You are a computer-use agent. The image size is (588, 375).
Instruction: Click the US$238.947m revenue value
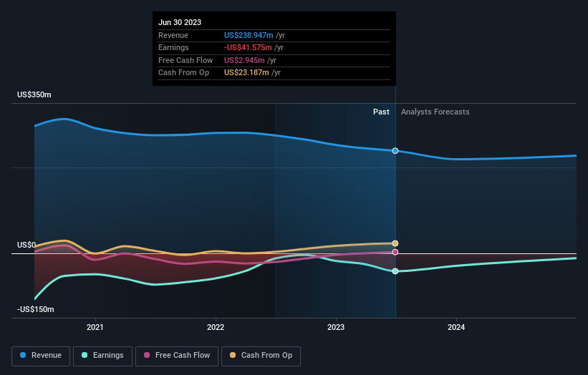pos(249,35)
